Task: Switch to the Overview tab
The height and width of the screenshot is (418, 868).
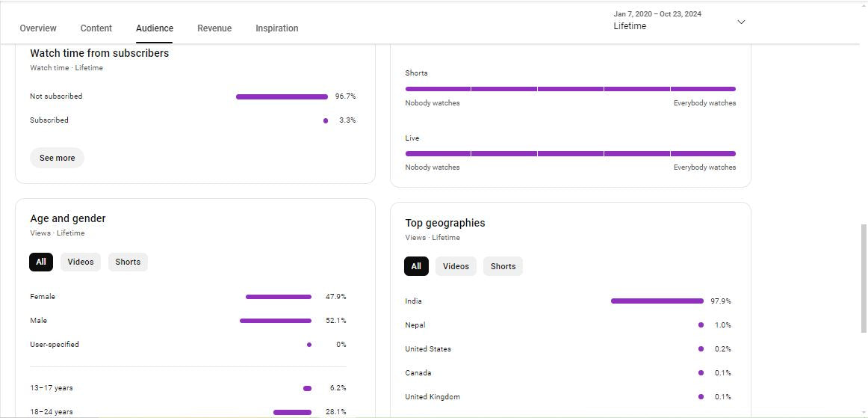Action: coord(38,28)
